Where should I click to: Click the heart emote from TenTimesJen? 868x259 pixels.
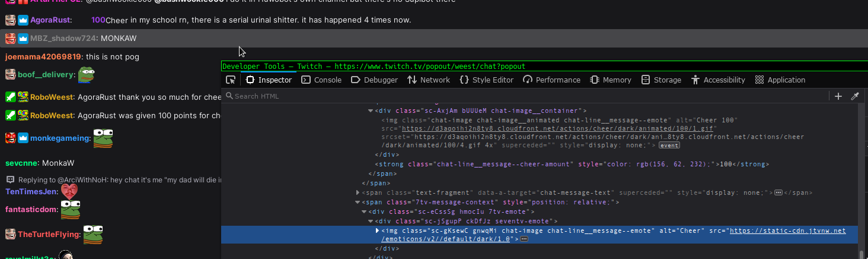click(x=69, y=191)
